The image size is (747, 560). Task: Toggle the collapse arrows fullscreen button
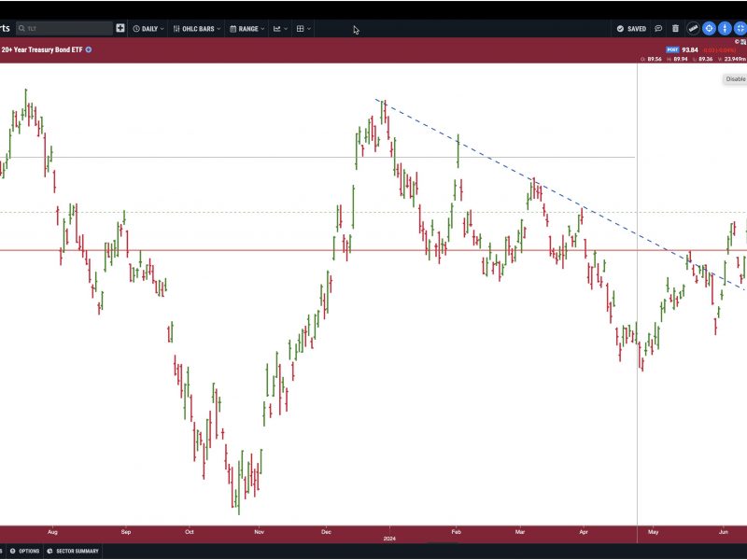(740, 29)
